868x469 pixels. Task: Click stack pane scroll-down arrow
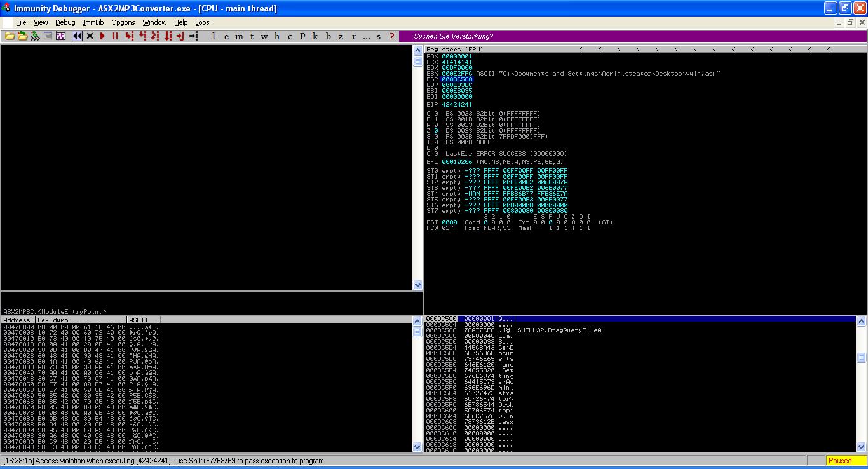tap(861, 447)
